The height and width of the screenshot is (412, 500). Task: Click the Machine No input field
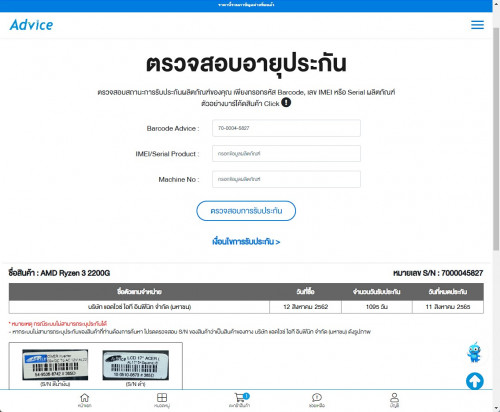click(x=286, y=179)
